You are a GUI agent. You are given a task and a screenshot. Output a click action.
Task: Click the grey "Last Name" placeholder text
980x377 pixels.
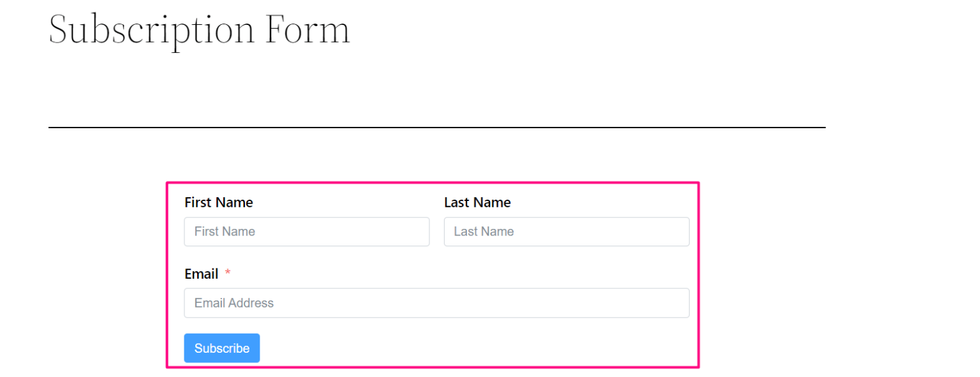(x=484, y=232)
